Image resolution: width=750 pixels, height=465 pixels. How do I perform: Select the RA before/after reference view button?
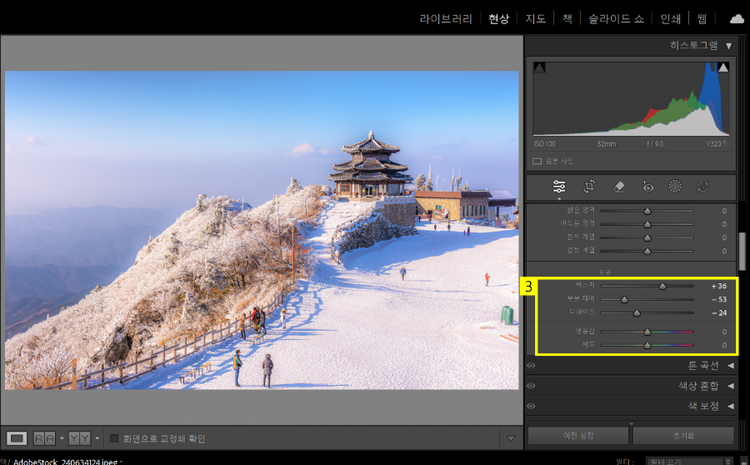tap(44, 438)
